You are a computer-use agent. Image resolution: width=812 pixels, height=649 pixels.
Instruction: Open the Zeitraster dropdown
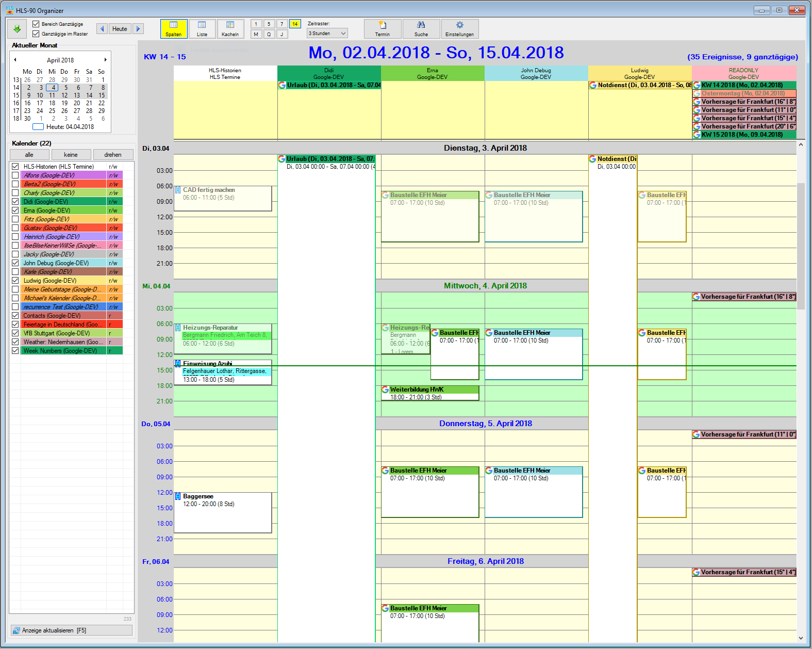point(327,34)
